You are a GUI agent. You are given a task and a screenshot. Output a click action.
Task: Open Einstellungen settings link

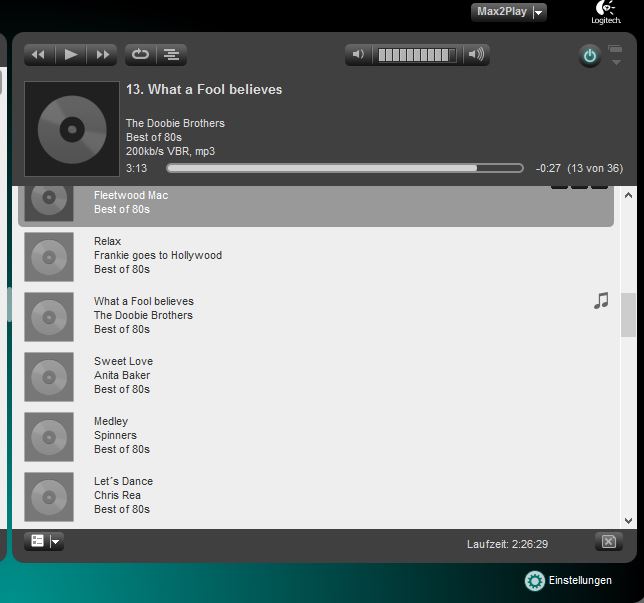click(x=569, y=580)
